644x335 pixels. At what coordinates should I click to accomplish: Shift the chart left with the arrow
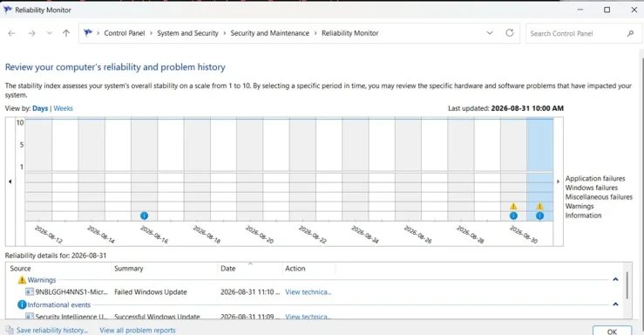10,181
